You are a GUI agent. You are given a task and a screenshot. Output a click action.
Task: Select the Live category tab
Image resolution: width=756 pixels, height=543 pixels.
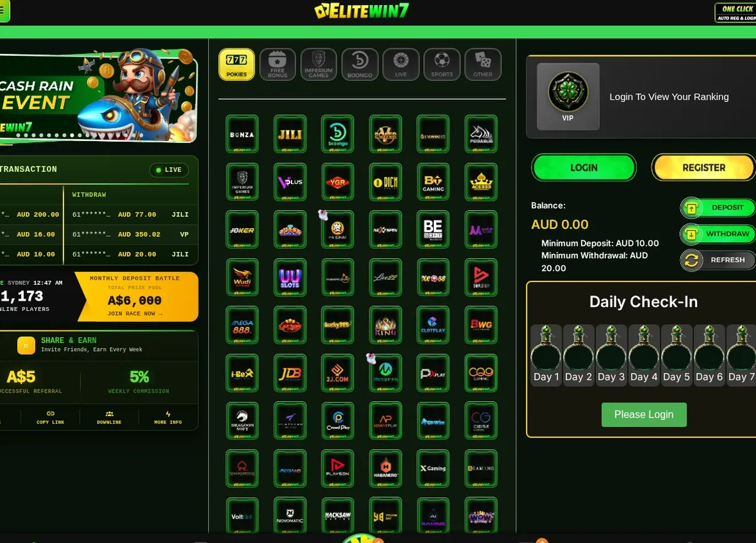(x=401, y=65)
